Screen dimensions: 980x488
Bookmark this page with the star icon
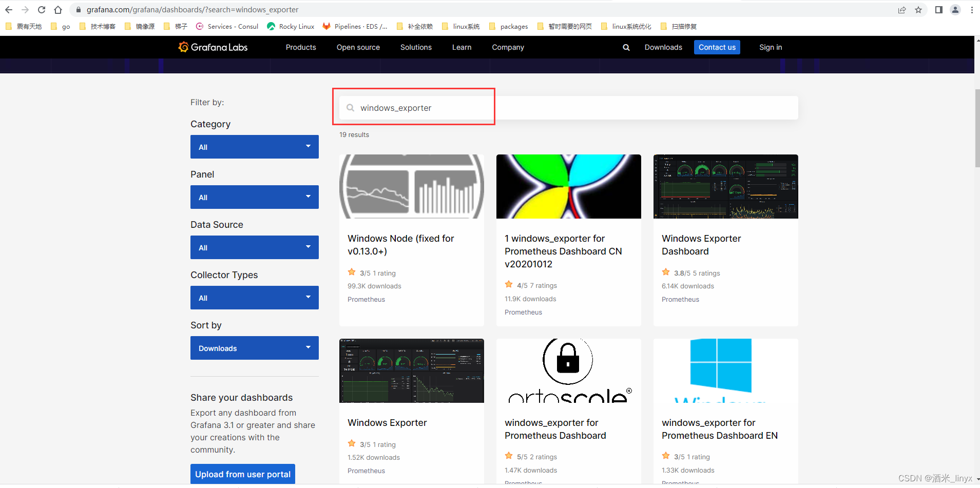918,10
